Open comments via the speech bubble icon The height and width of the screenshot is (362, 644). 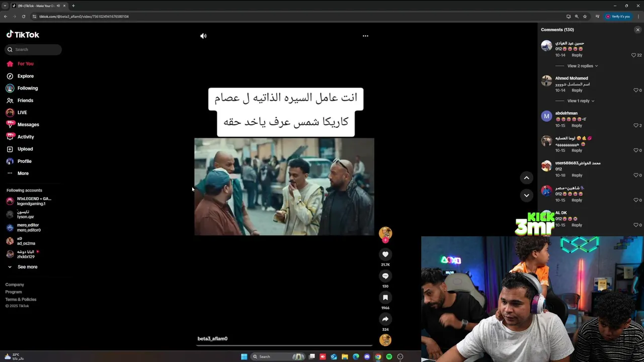tap(385, 276)
